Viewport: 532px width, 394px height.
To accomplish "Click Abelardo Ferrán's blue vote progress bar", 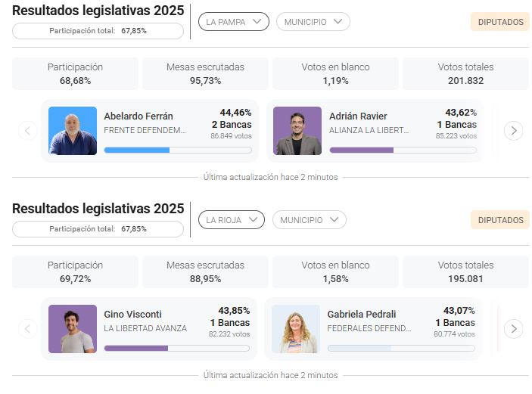I will pos(137,150).
